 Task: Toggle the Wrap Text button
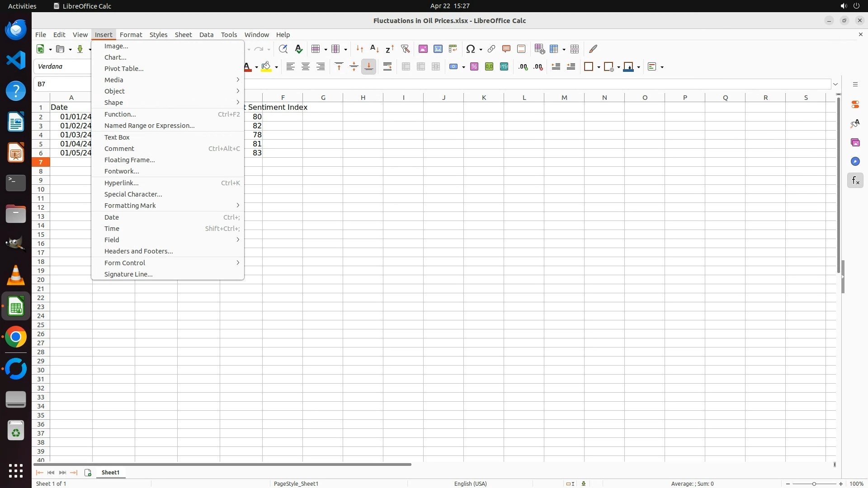coord(387,67)
